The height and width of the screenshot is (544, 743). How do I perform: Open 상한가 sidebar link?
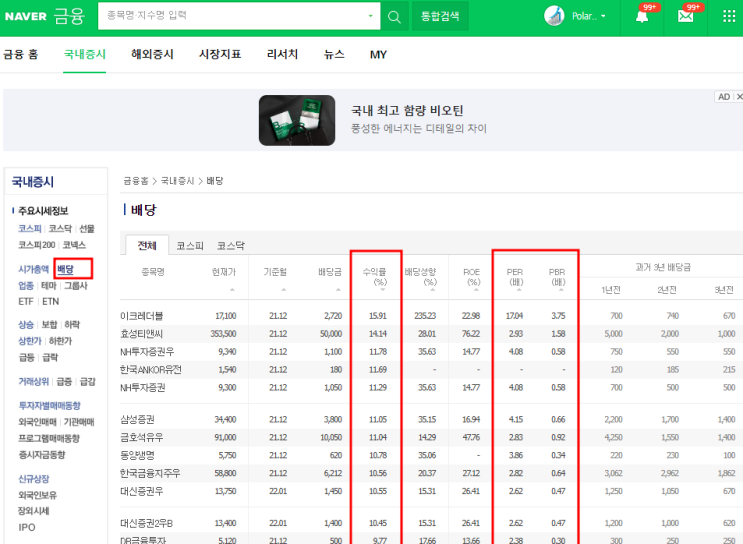30,341
